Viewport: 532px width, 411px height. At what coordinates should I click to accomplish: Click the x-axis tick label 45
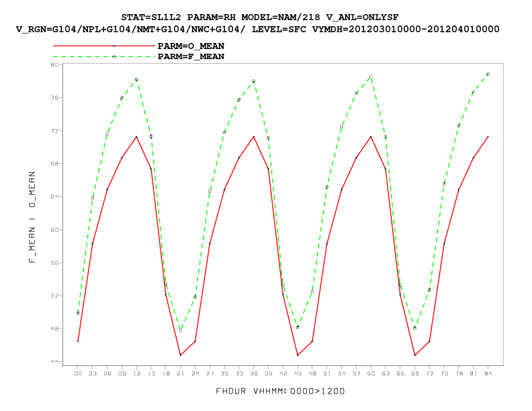[298, 373]
